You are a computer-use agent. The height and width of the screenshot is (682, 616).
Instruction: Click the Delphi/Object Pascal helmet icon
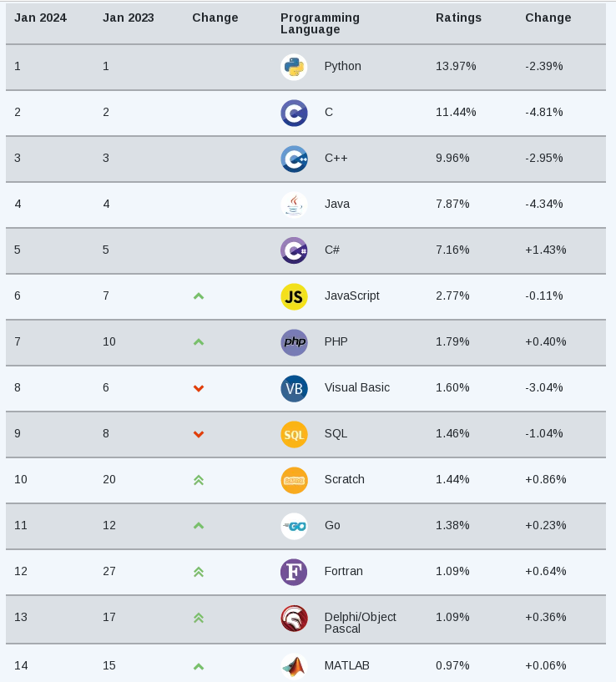(294, 618)
